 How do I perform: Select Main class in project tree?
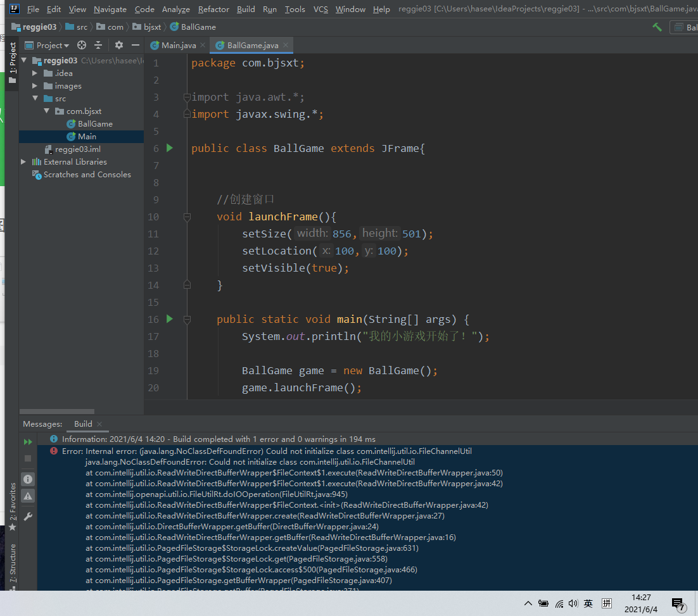pyautogui.click(x=82, y=136)
